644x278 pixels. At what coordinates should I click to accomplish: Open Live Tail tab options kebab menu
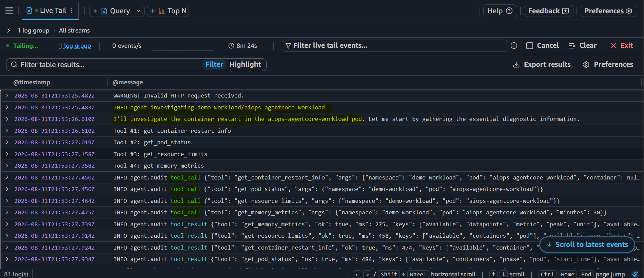[x=71, y=10]
